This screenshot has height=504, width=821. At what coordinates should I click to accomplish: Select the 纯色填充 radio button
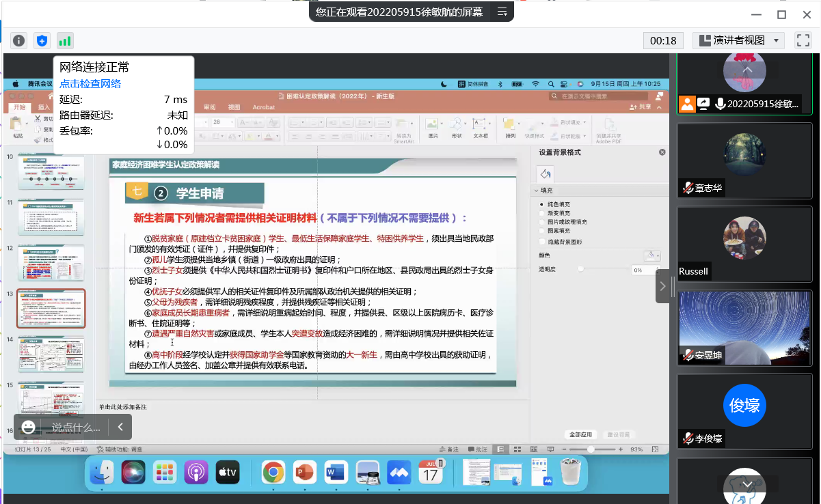click(x=542, y=204)
